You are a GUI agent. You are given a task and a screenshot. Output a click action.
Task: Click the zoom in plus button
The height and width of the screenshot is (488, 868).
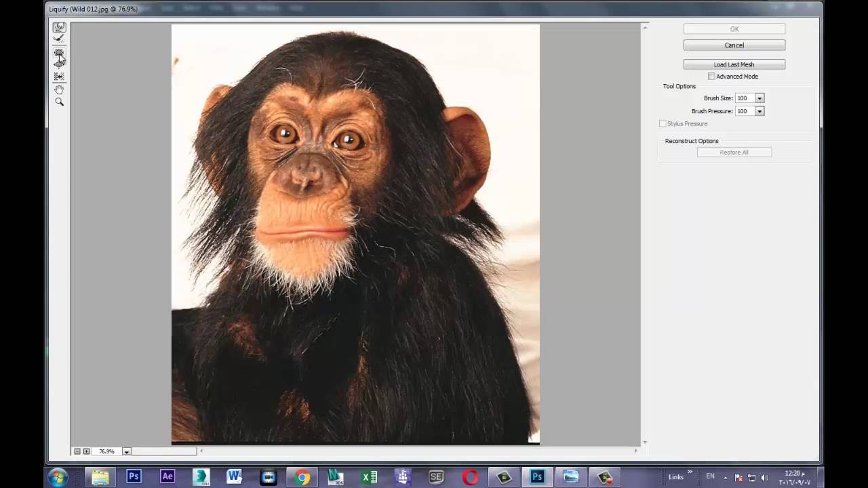tap(86, 451)
